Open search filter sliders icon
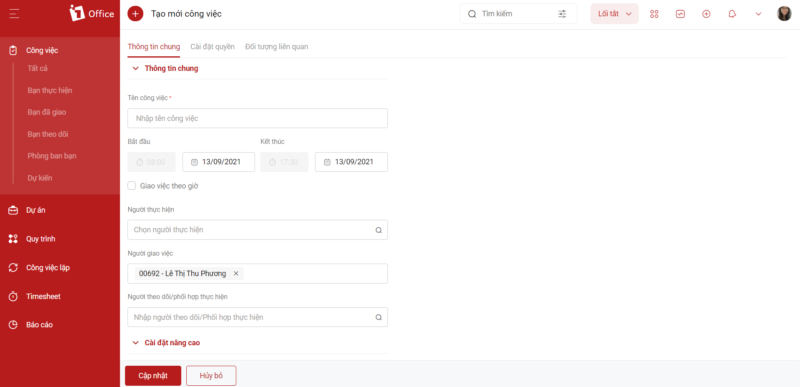This screenshot has width=800, height=387. 562,14
